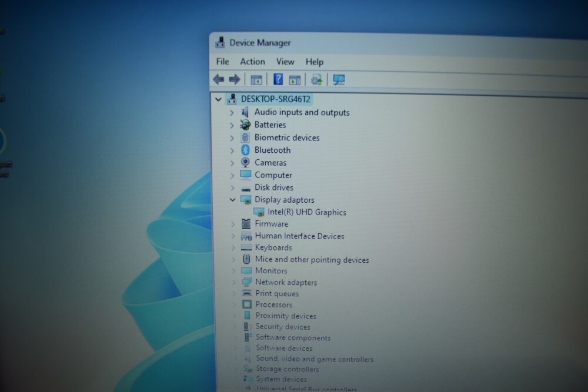This screenshot has height=392, width=588.
Task: Click the fingerprint icon for Biometric devices
Action: [x=245, y=138]
